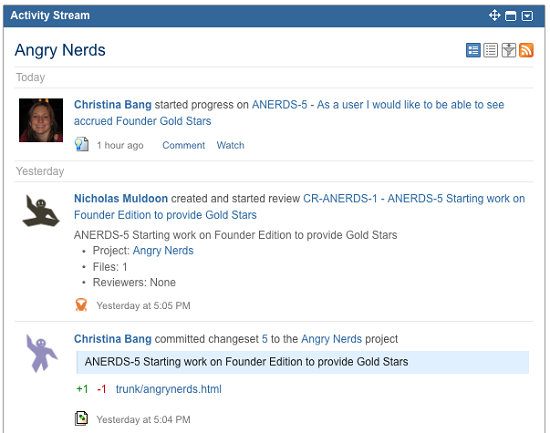Open review CR-ANERDS-1 link

pos(300,207)
